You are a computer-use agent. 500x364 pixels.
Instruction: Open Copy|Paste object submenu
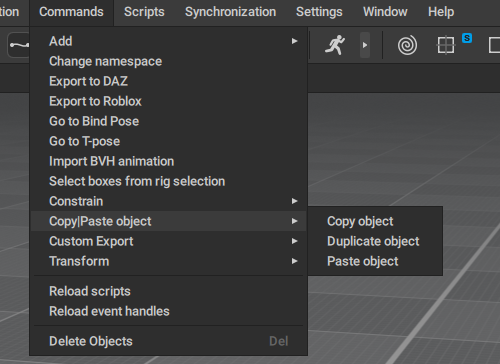168,221
